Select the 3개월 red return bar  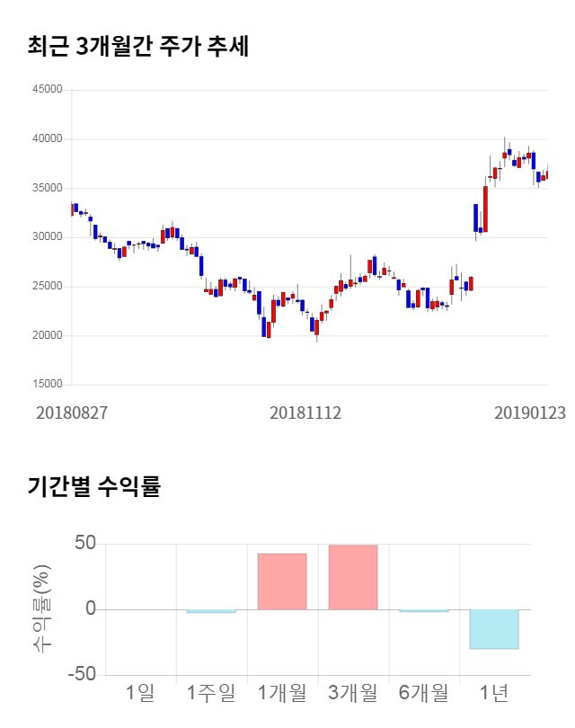tap(353, 577)
